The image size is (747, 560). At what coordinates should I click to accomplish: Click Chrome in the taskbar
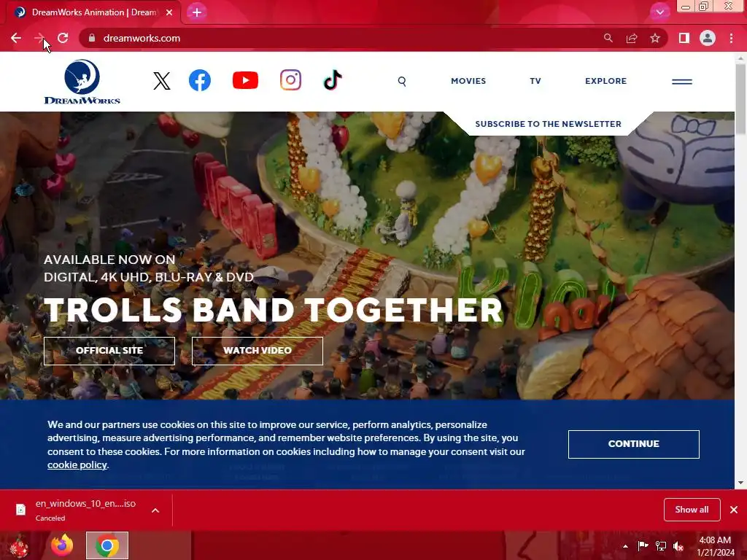(x=107, y=545)
